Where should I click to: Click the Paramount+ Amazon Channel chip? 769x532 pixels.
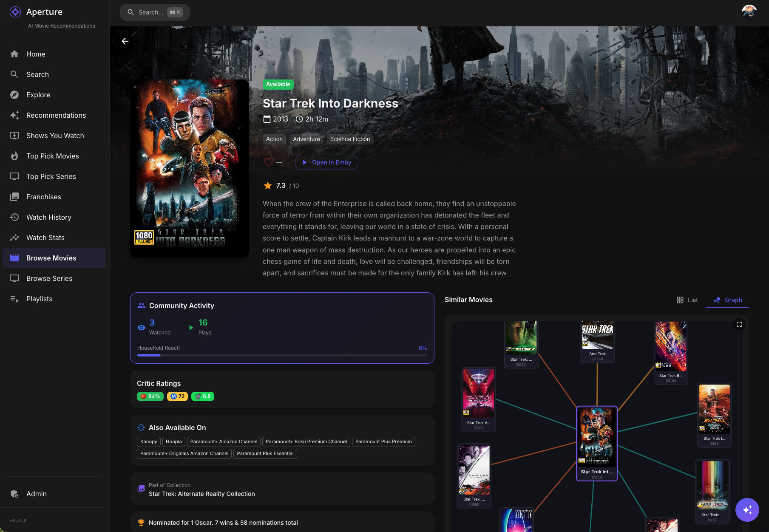[x=224, y=442]
